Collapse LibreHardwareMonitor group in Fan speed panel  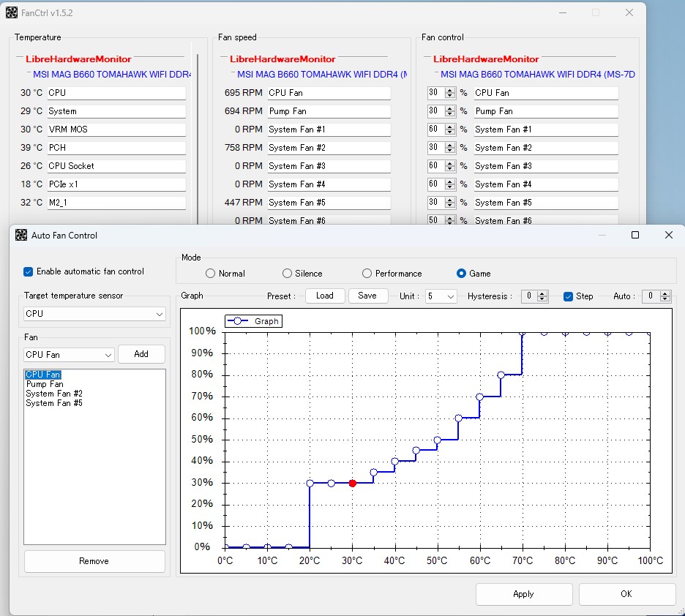223,57
